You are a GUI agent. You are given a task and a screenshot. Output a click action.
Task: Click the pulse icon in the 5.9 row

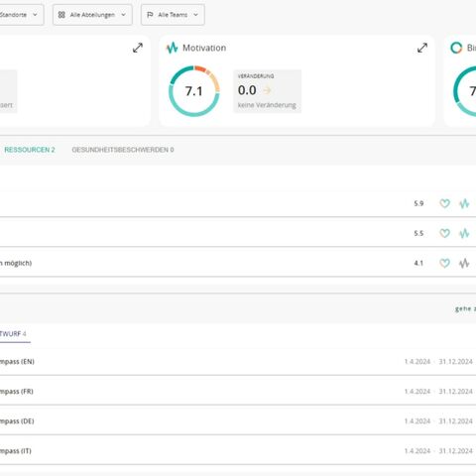coord(464,203)
